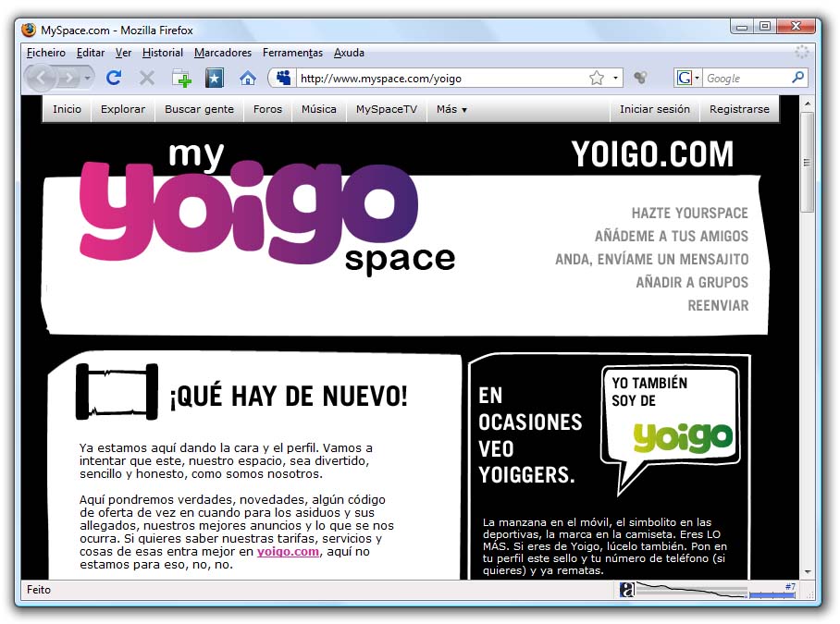Open the address bar history dropdown arrow

(615, 79)
